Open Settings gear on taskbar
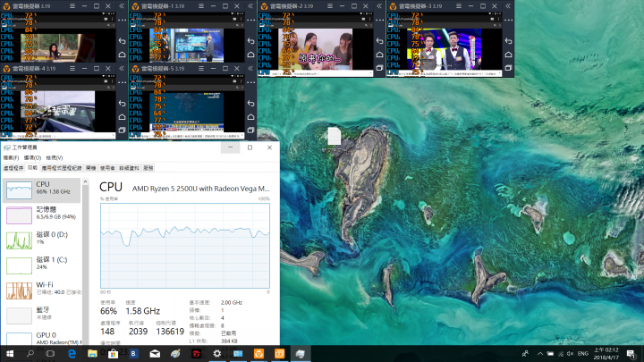 point(216,353)
